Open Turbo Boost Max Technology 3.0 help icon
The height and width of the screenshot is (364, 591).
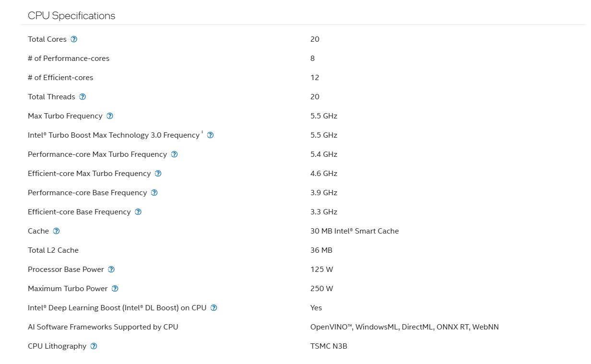coord(210,135)
